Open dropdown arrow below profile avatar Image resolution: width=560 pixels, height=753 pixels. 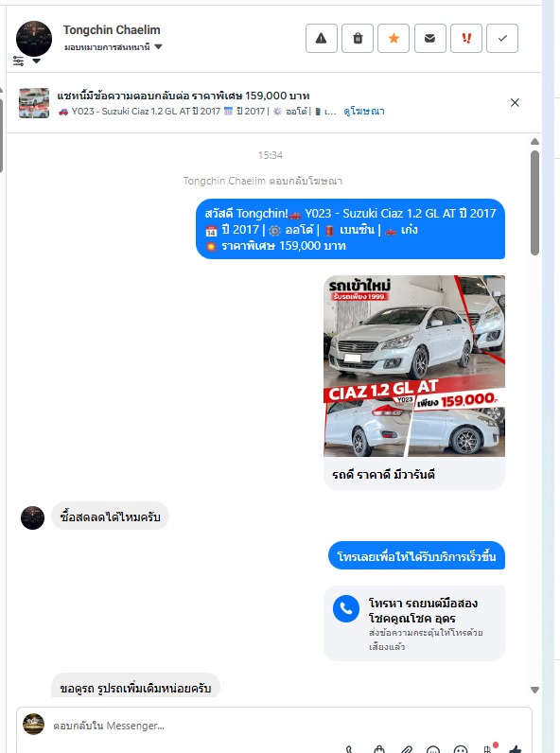[36, 61]
